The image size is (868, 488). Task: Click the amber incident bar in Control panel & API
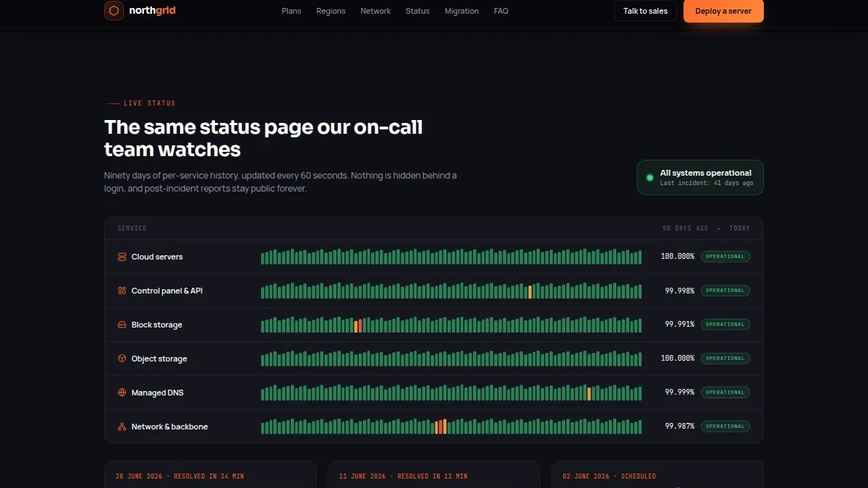[x=530, y=291]
